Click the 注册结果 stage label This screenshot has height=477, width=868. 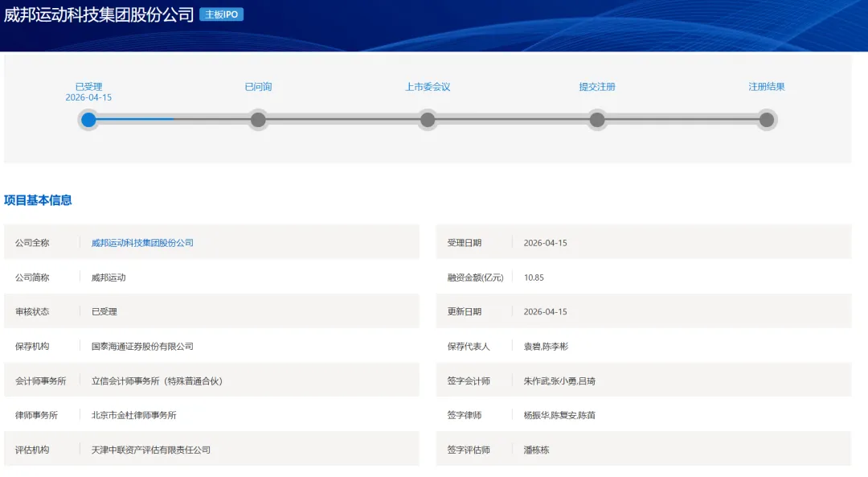[x=767, y=86]
